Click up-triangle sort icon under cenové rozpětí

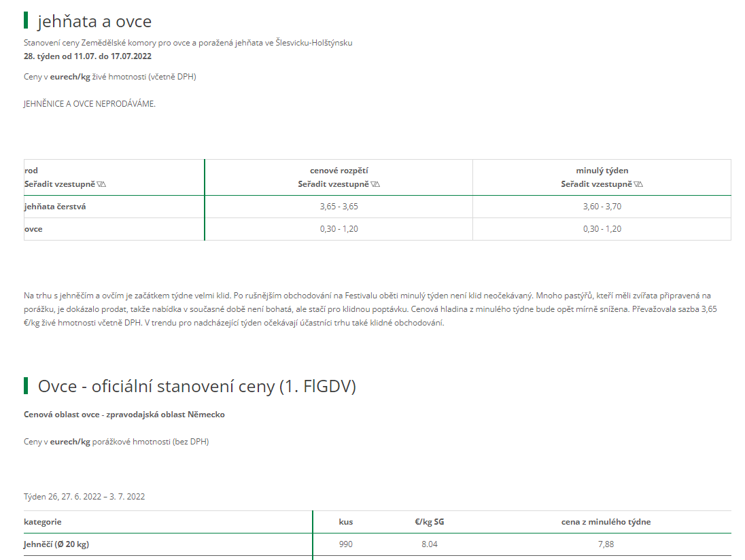point(378,185)
